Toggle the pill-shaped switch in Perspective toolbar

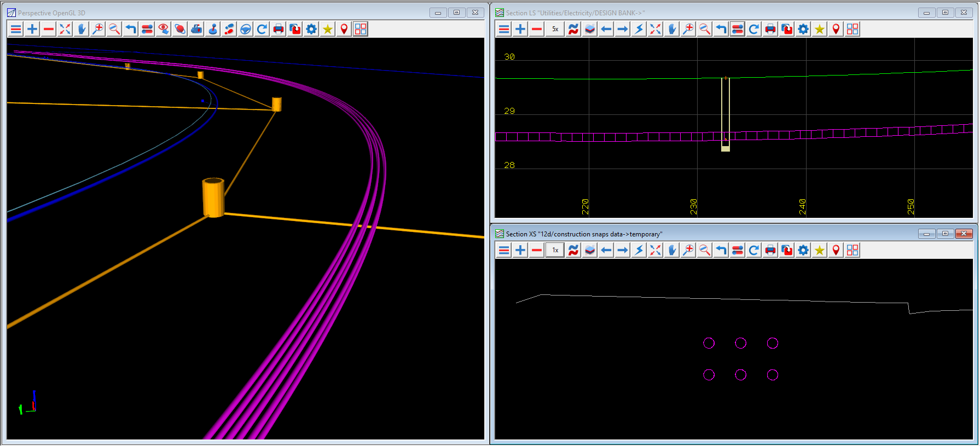coord(147,29)
